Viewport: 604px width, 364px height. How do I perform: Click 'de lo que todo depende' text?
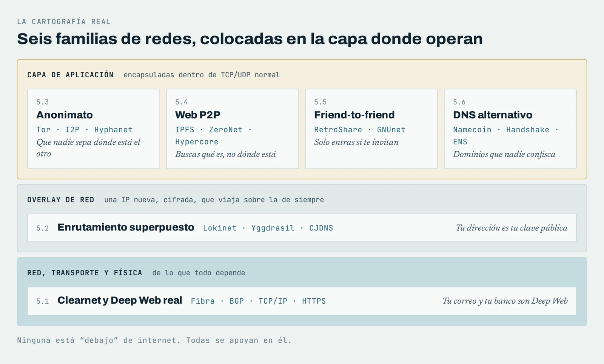(199, 273)
